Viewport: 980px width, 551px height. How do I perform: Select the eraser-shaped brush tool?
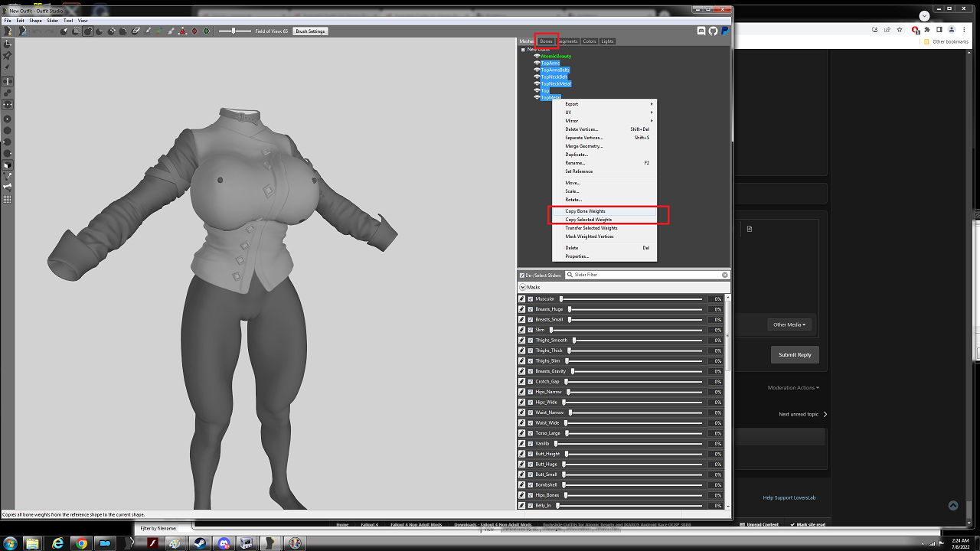(136, 31)
